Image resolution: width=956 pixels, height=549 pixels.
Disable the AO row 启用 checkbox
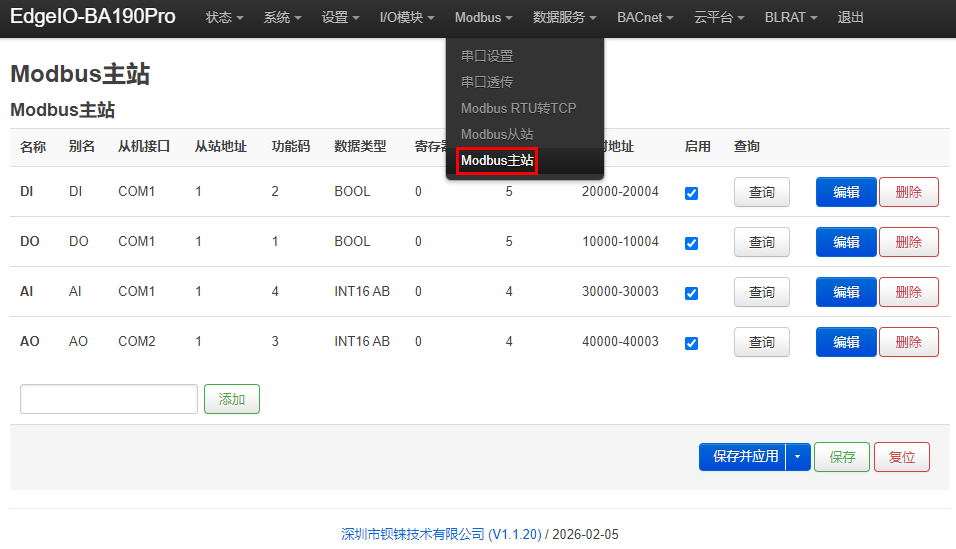click(691, 343)
